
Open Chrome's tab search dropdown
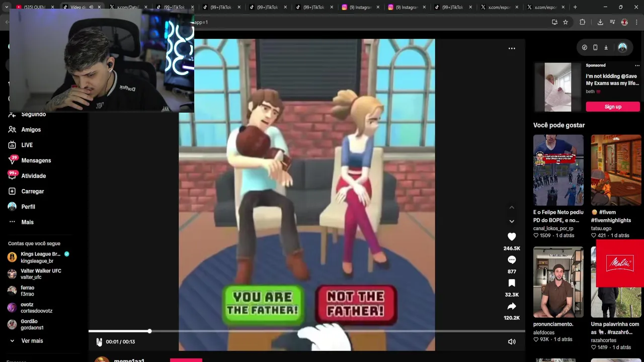[x=6, y=7]
